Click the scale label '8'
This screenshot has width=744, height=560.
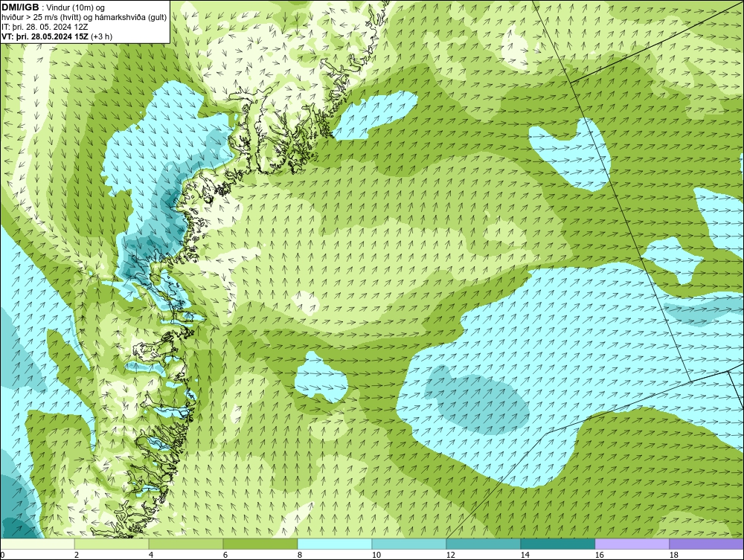point(299,555)
